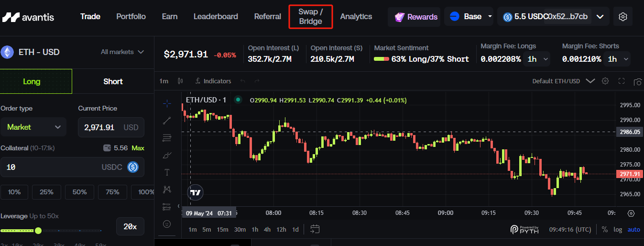The width and height of the screenshot is (644, 246).
Task: Go to the Swap / Bridge tab
Action: tap(310, 17)
